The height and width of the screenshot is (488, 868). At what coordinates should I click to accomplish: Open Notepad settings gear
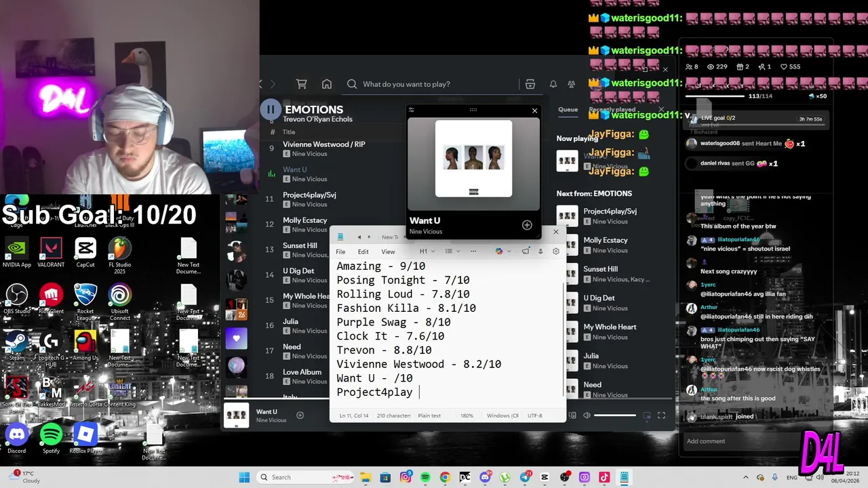click(556, 251)
